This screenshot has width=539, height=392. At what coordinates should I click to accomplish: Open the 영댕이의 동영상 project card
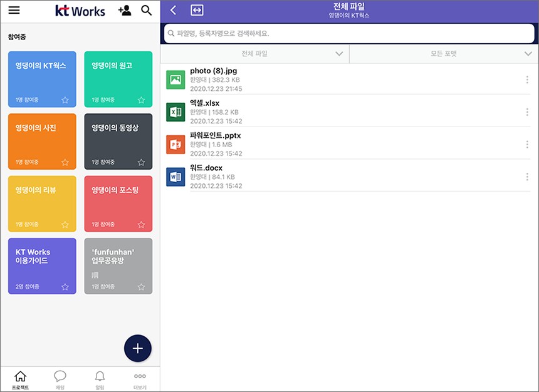click(x=118, y=142)
